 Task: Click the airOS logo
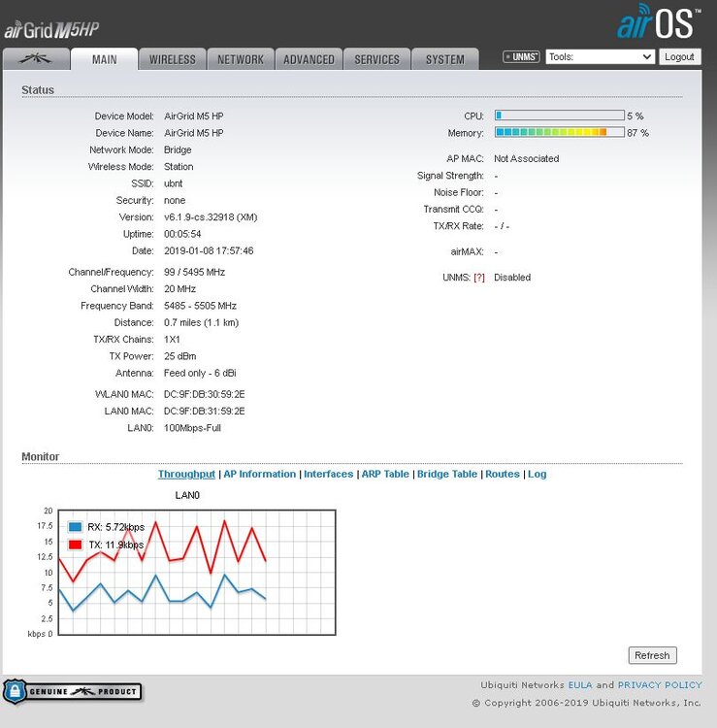(659, 21)
